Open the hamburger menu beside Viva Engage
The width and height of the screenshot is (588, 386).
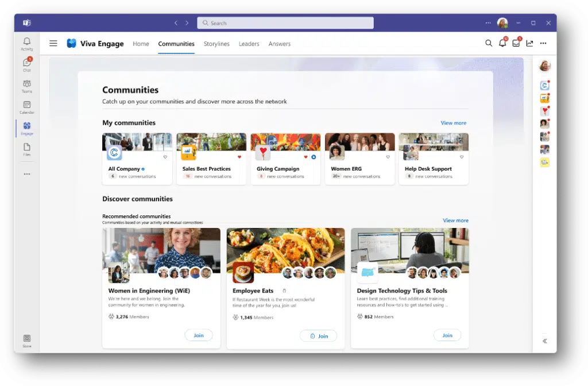pyautogui.click(x=53, y=44)
